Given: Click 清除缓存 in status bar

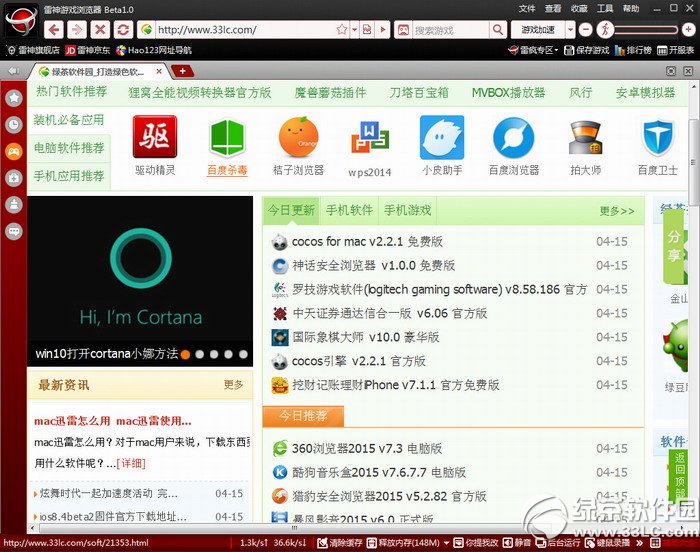Looking at the screenshot, I should (339, 543).
